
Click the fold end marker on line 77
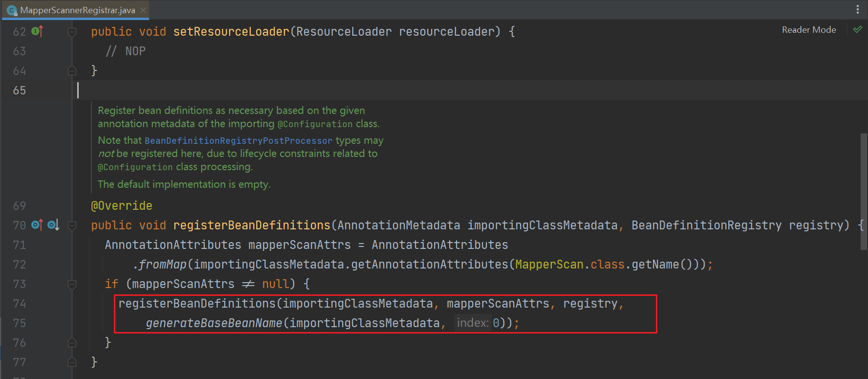click(72, 362)
